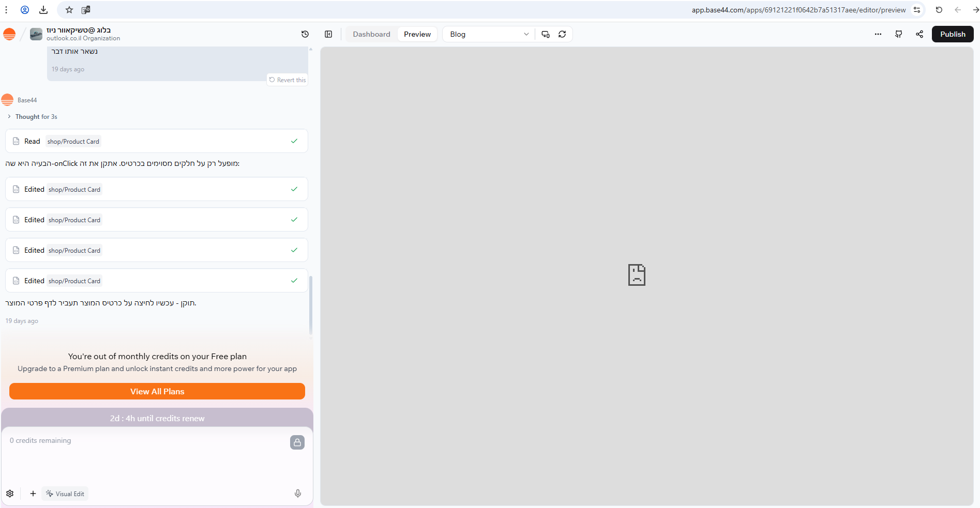This screenshot has width=980, height=508.
Task: Switch to the Dashboard tab
Action: 371,34
